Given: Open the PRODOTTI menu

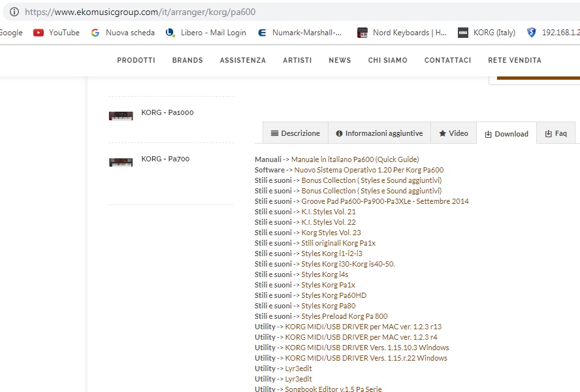Looking at the screenshot, I should pyautogui.click(x=136, y=60).
